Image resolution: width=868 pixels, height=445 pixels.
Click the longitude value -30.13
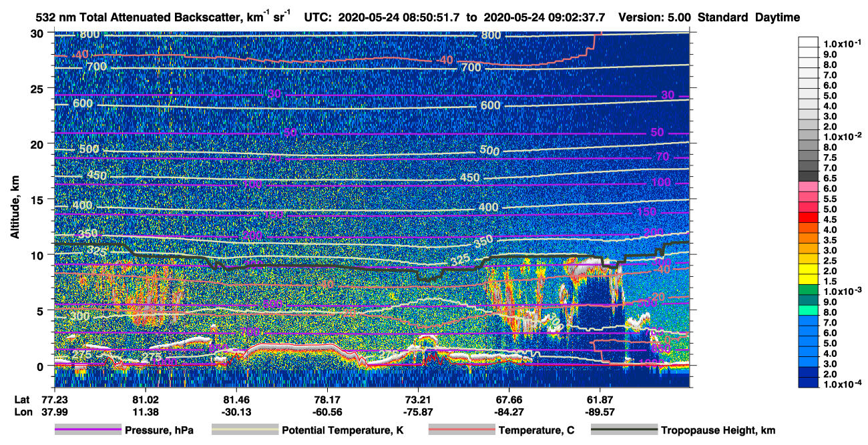coord(236,412)
